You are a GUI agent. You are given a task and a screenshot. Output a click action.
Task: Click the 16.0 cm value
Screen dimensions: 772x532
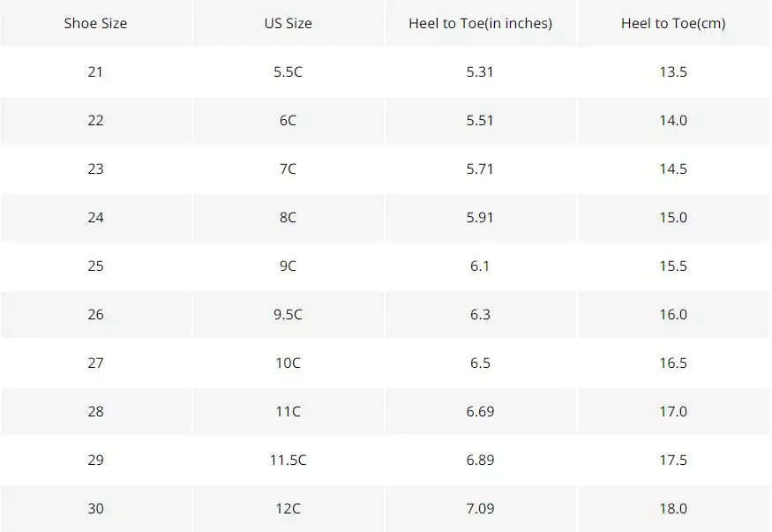pos(673,314)
